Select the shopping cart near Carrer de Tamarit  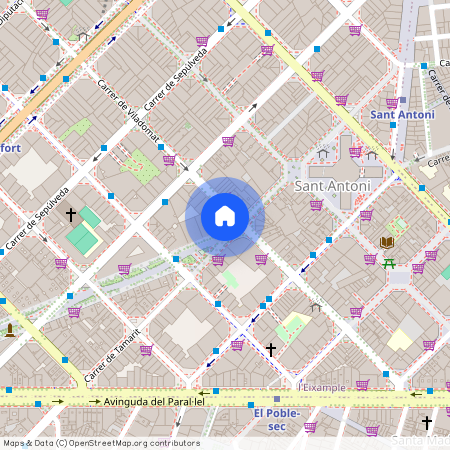click(146, 350)
